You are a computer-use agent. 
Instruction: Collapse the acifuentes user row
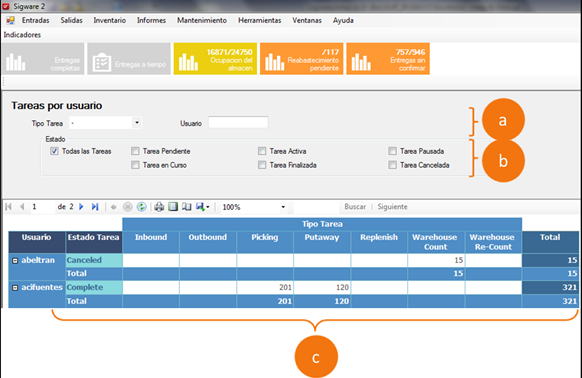coord(15,288)
